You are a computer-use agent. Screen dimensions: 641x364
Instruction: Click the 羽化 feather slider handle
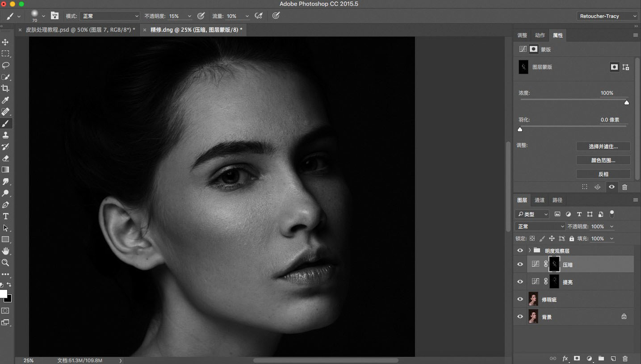520,129
